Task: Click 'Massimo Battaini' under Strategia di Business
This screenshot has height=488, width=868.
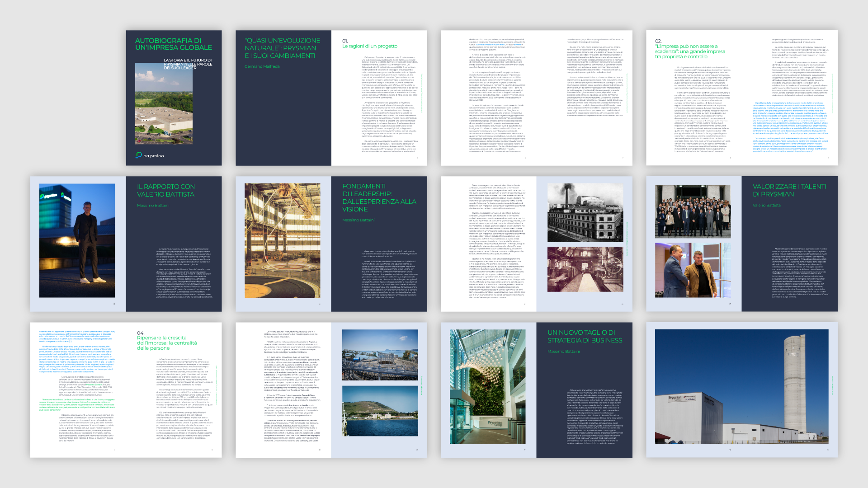Action: click(x=564, y=352)
